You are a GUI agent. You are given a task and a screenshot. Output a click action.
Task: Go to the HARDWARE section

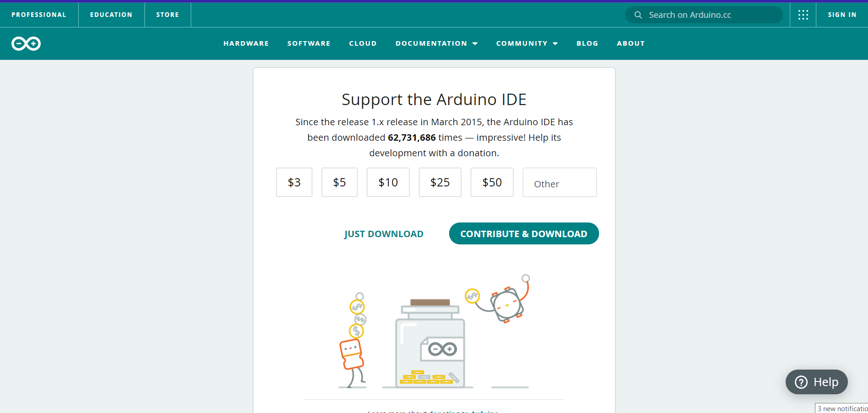point(246,43)
